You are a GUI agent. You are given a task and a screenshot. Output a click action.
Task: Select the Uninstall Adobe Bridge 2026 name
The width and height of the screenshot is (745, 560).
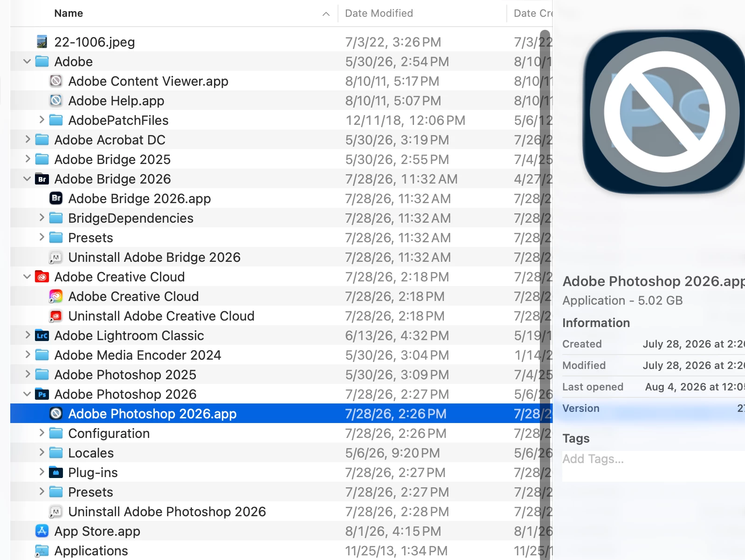(x=154, y=257)
